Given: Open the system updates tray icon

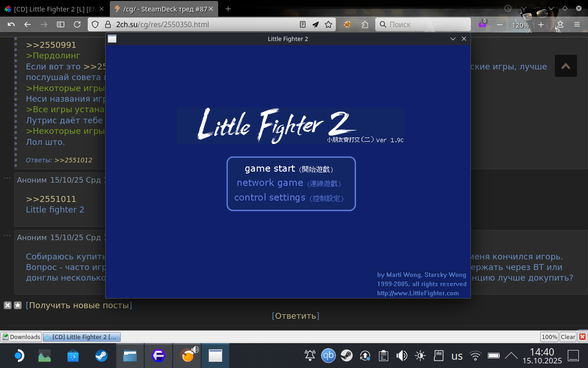Looking at the screenshot, I should point(365,356).
